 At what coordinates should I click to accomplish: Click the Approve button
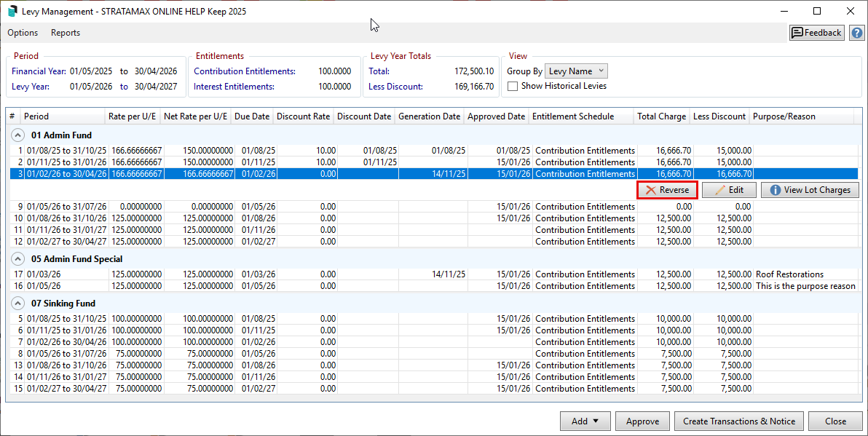[x=642, y=421]
